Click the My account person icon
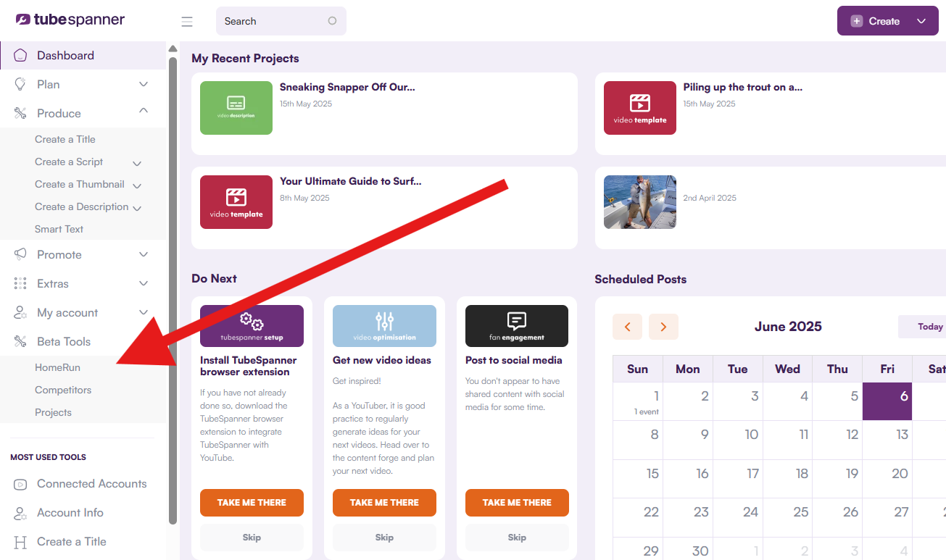This screenshot has height=560, width=946. point(20,313)
